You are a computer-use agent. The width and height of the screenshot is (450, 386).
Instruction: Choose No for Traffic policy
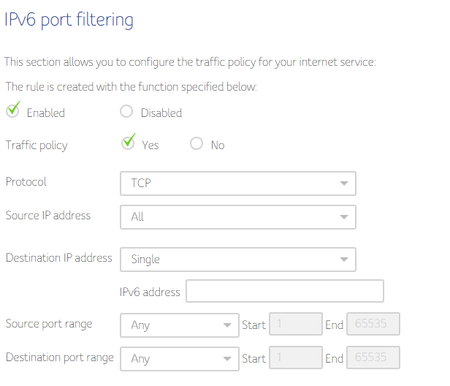click(196, 143)
